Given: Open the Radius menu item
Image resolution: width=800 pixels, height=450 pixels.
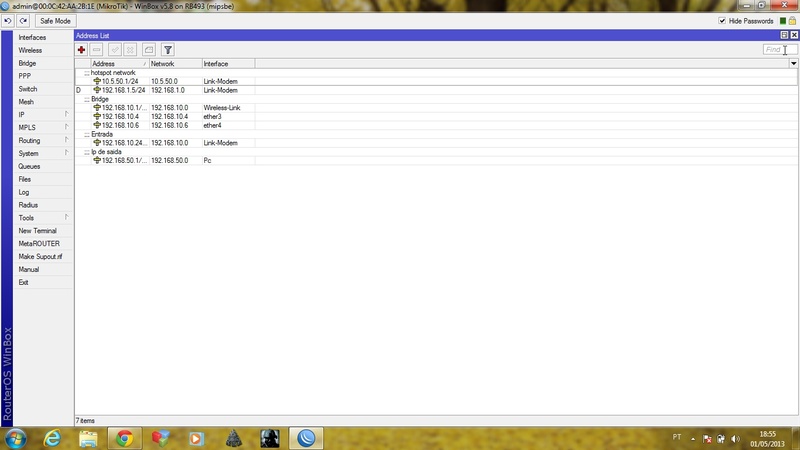Looking at the screenshot, I should coord(28,205).
